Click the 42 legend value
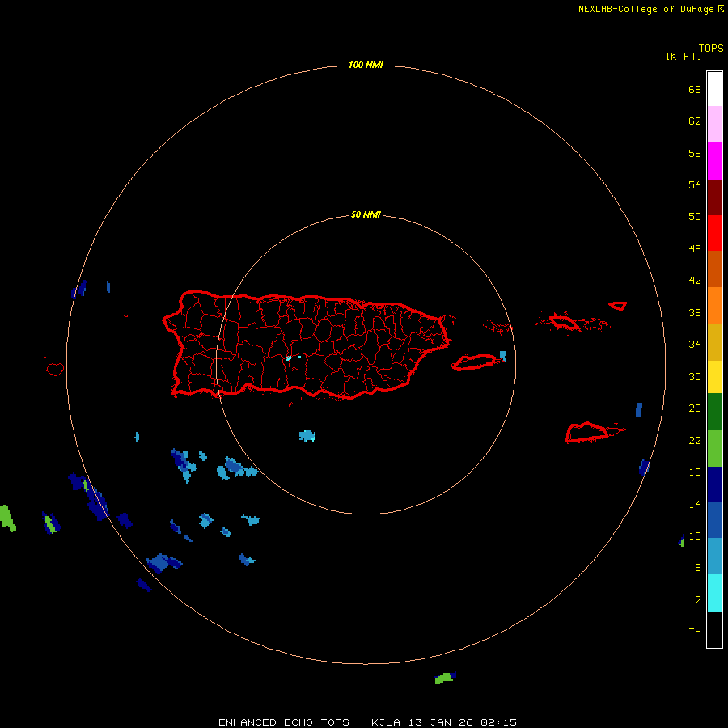 click(695, 281)
